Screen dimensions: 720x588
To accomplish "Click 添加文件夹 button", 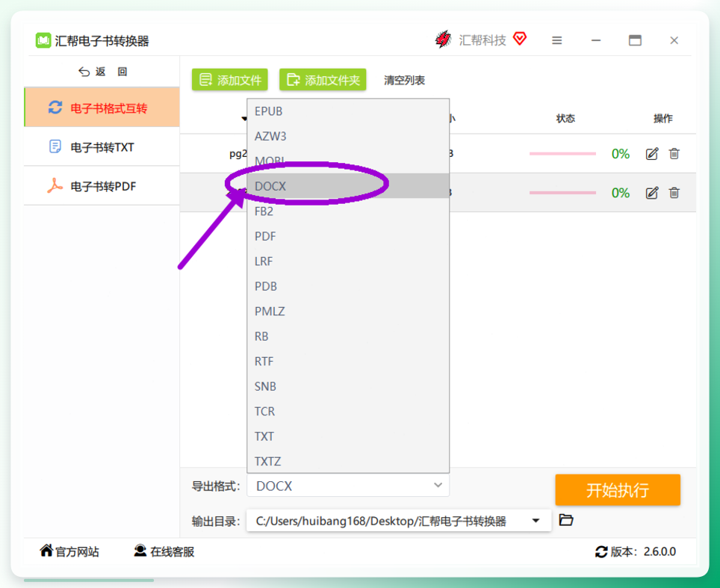I will [323, 81].
